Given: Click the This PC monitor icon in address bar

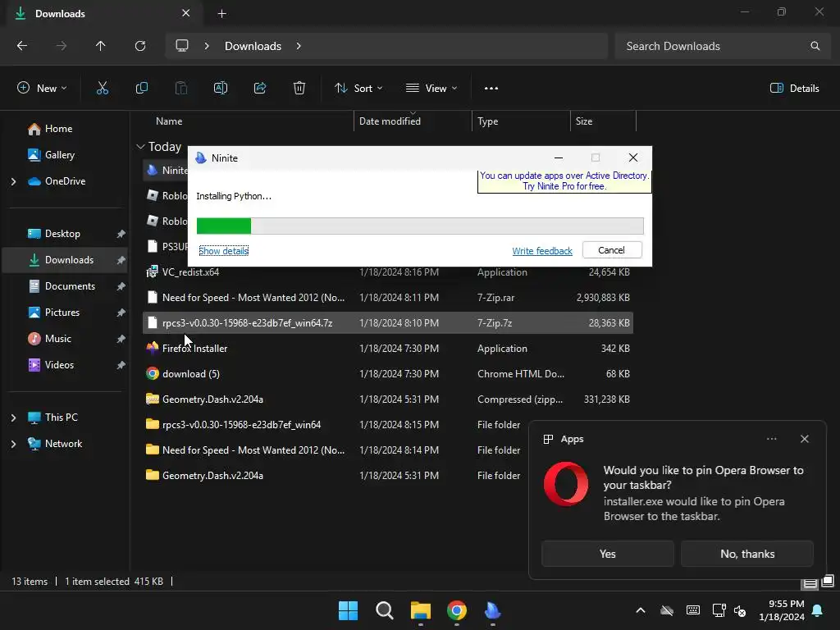Looking at the screenshot, I should tap(182, 46).
